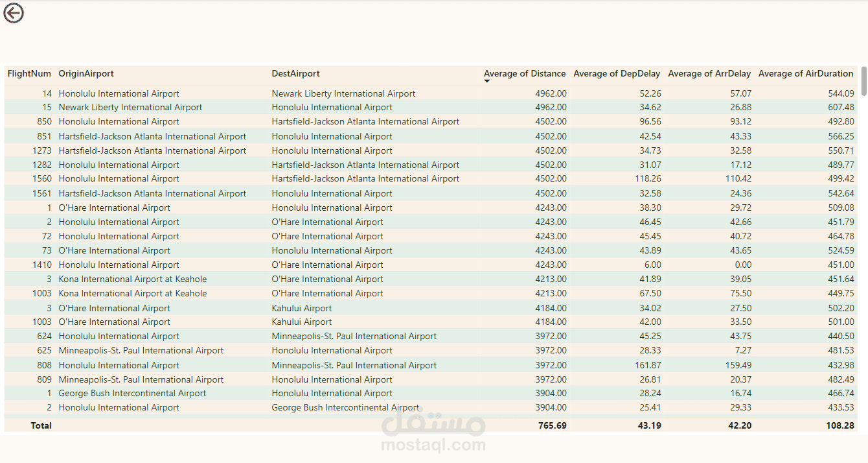Click Kahului Airport in the 34.02 row
The image size is (868, 463).
coord(302,308)
